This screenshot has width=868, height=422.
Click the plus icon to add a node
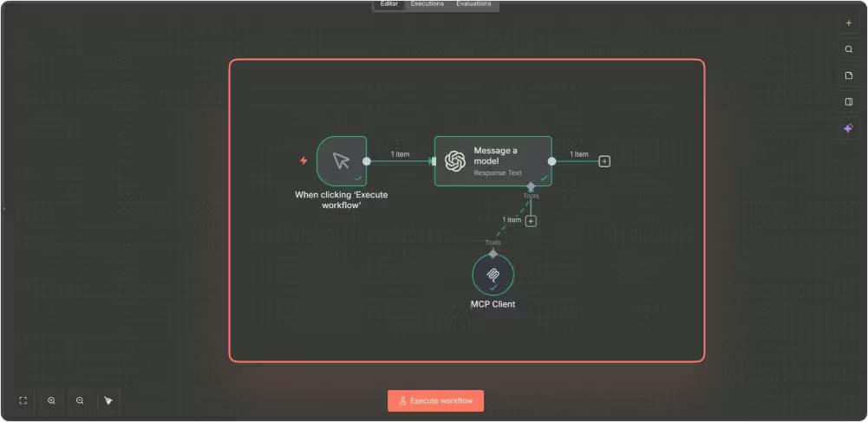pos(848,23)
